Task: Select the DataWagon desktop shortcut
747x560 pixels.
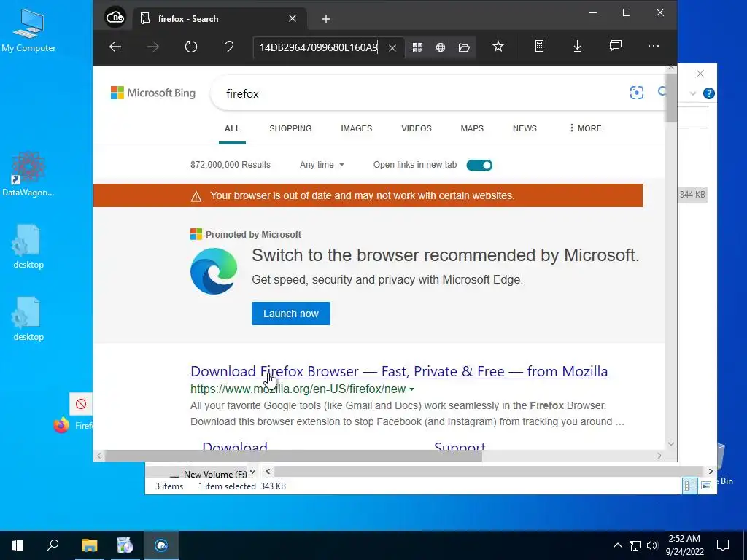Action: point(28,174)
